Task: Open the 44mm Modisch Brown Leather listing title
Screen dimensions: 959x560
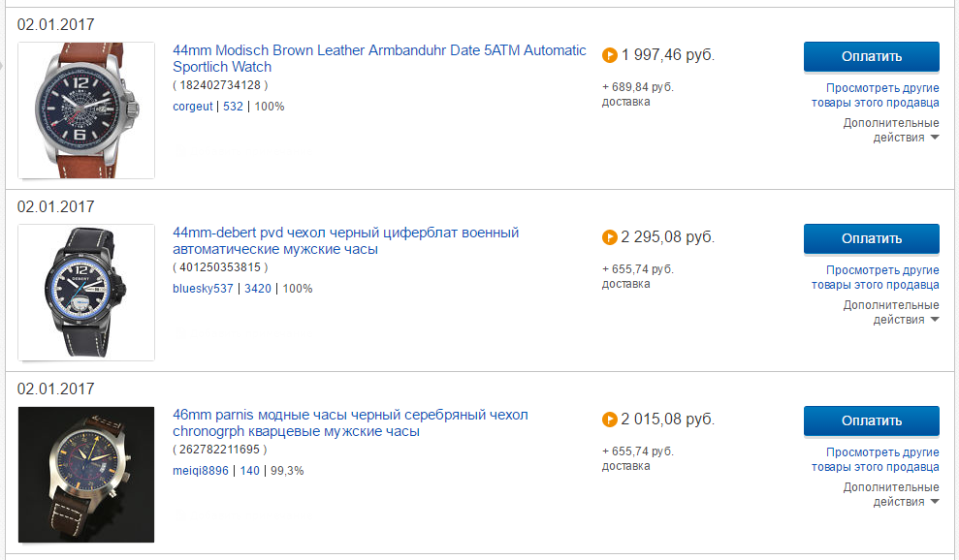Action: click(x=379, y=58)
